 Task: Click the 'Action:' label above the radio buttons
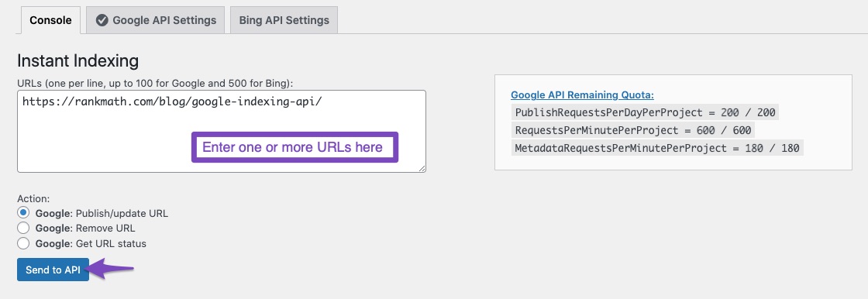click(x=34, y=198)
